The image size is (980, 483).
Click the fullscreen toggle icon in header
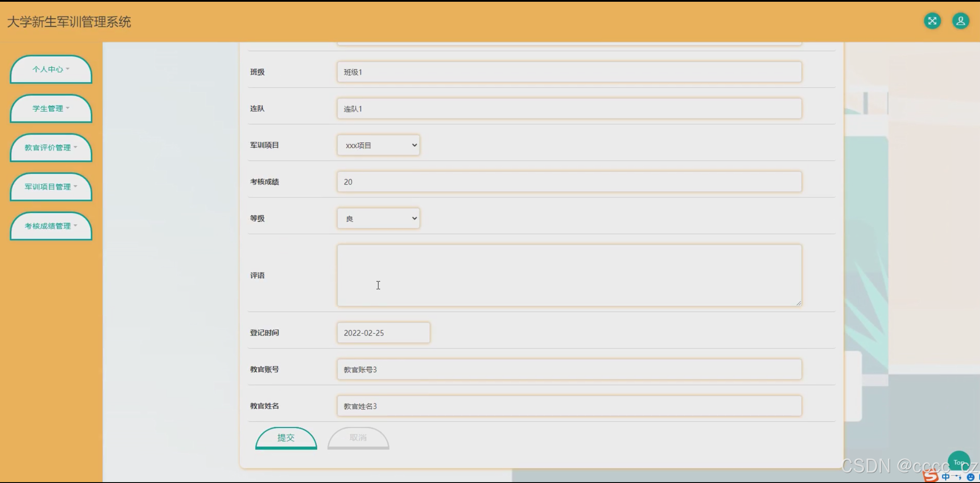(932, 21)
